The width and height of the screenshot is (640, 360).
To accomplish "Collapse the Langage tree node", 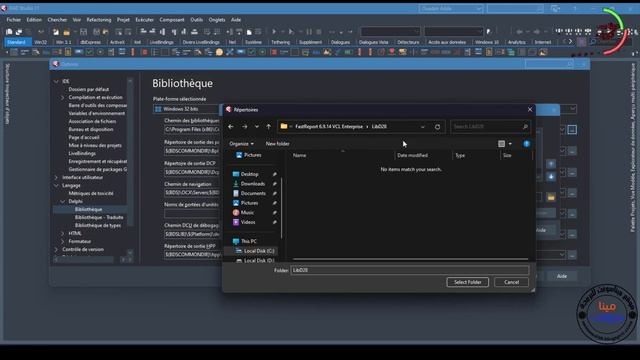I will 56,186.
